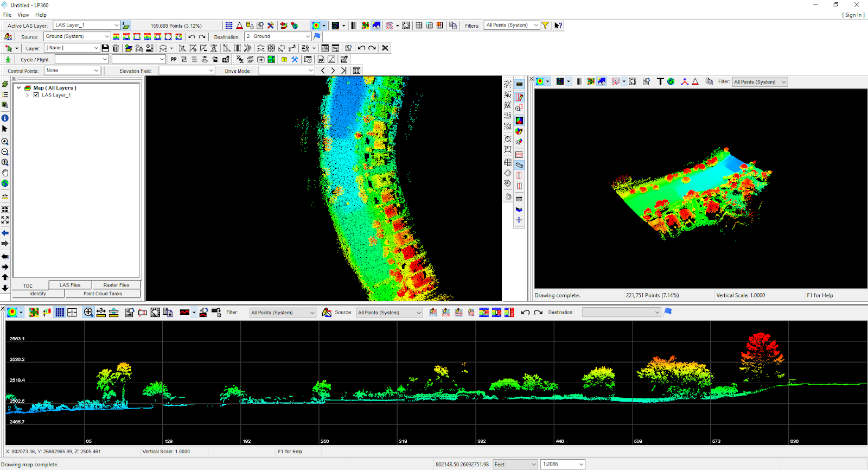This screenshot has width=868, height=470.
Task: Click the trash delete icon beside Layer
Action: coord(116,48)
